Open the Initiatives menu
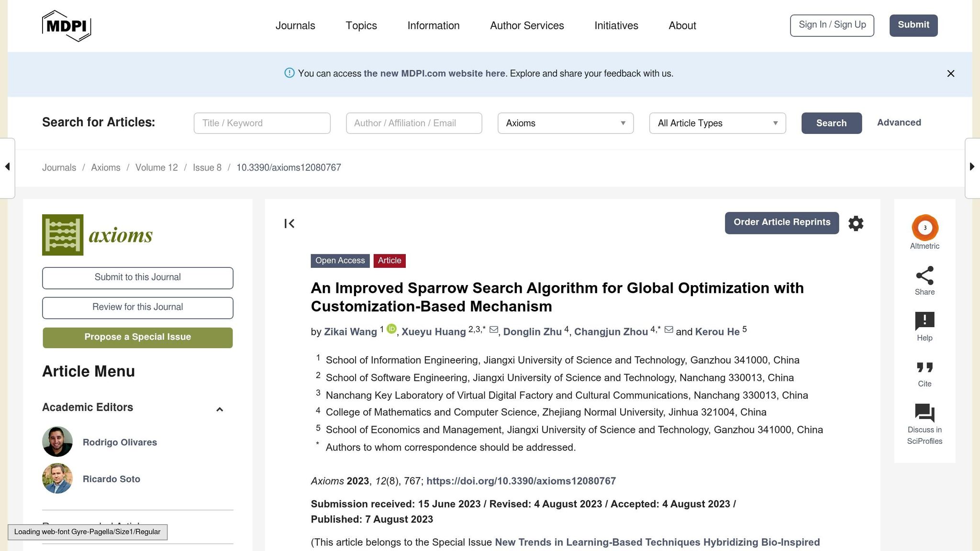The image size is (980, 551). (616, 26)
